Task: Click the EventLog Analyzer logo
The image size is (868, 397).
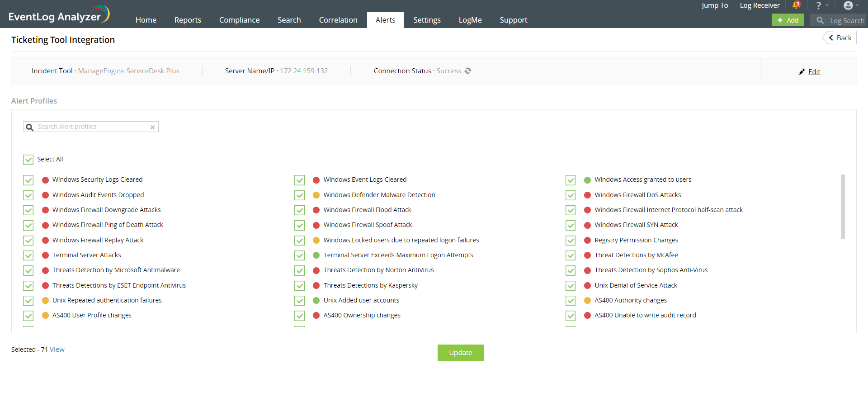Action: pos(59,14)
